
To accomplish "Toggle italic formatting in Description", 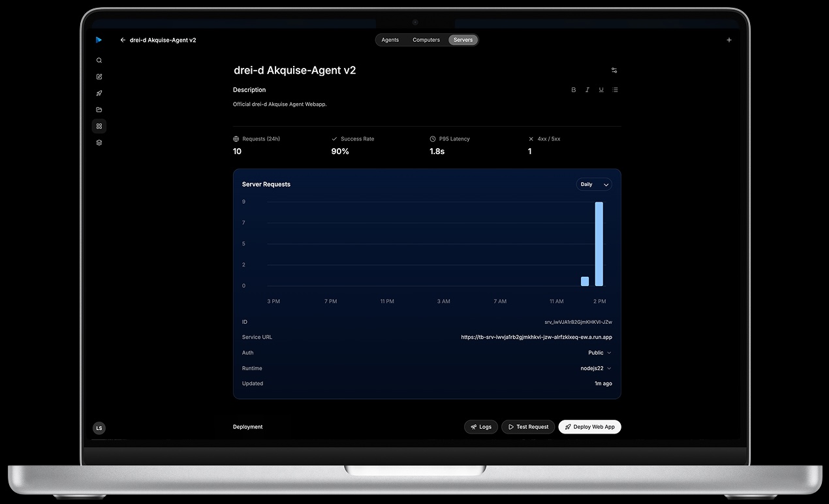I will pyautogui.click(x=587, y=90).
